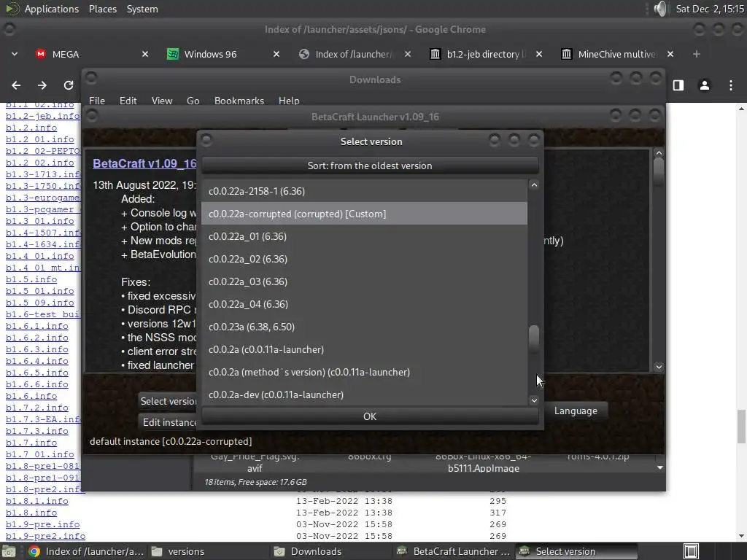Image resolution: width=747 pixels, height=560 pixels.
Task: Open the Applications menu
Action: tap(51, 9)
